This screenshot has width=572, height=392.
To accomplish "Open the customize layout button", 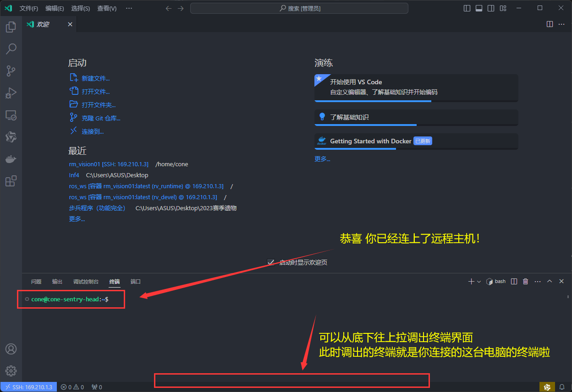I will [x=503, y=8].
